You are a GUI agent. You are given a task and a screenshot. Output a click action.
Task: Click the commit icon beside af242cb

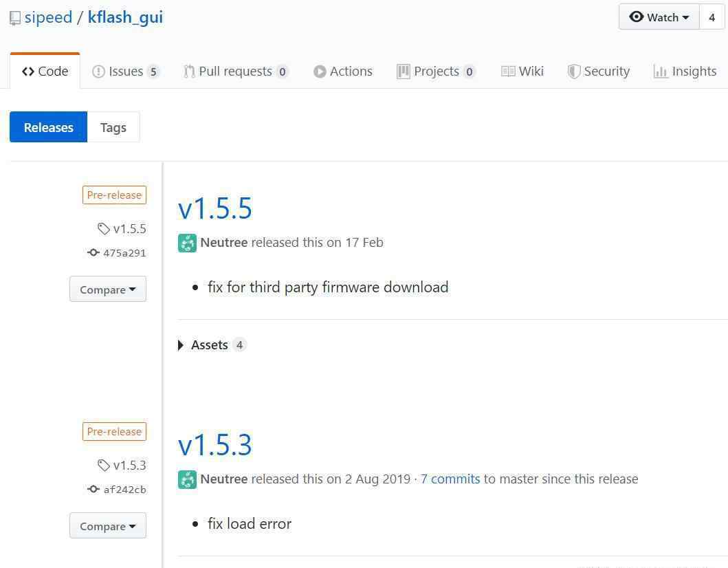(93, 489)
